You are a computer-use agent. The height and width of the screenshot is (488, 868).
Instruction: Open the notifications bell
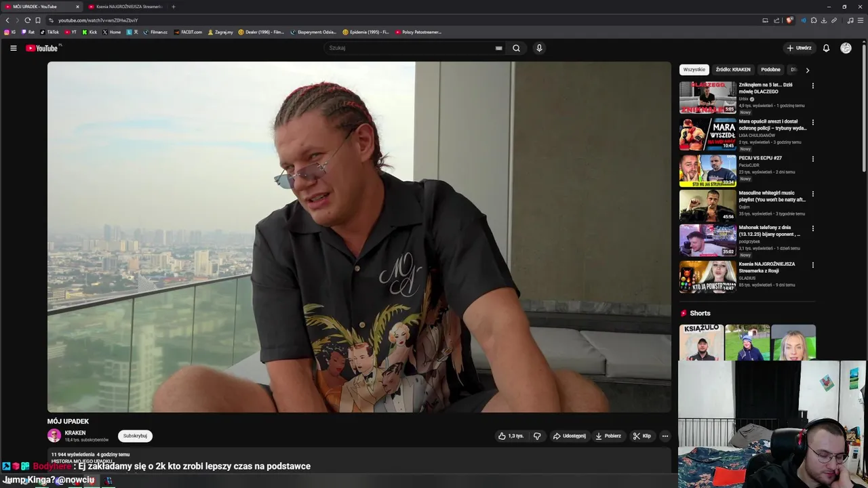pos(826,48)
